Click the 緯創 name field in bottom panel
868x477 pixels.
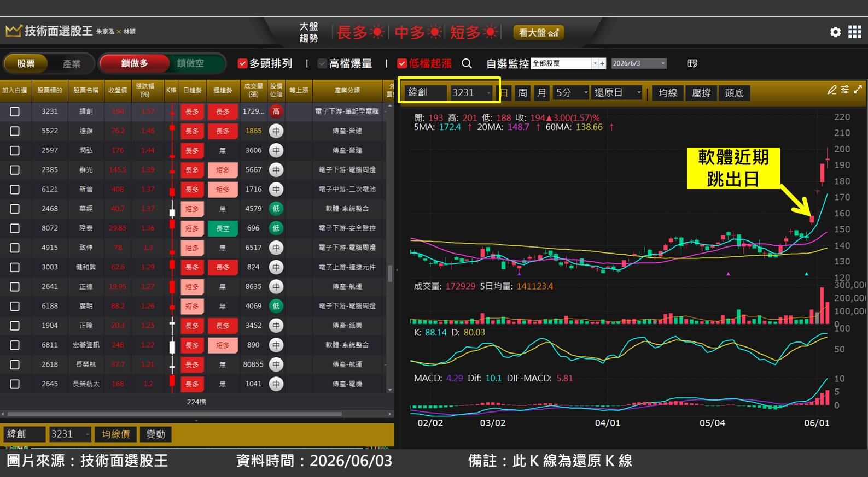click(25, 434)
